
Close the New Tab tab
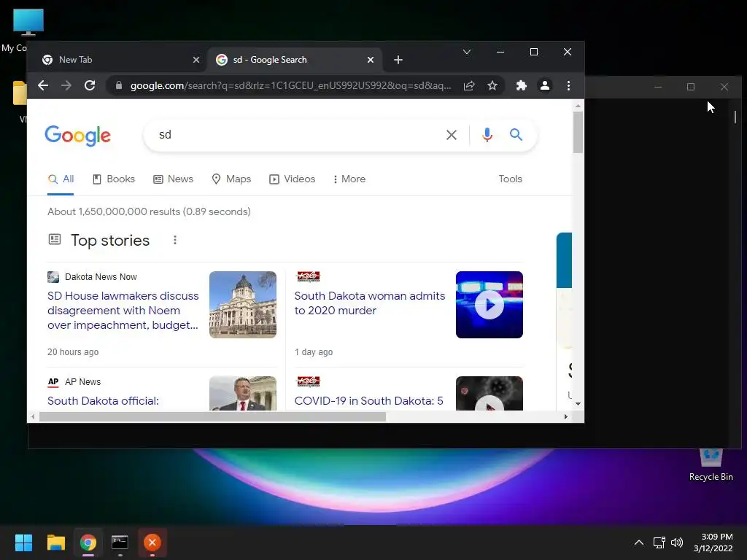(x=196, y=60)
